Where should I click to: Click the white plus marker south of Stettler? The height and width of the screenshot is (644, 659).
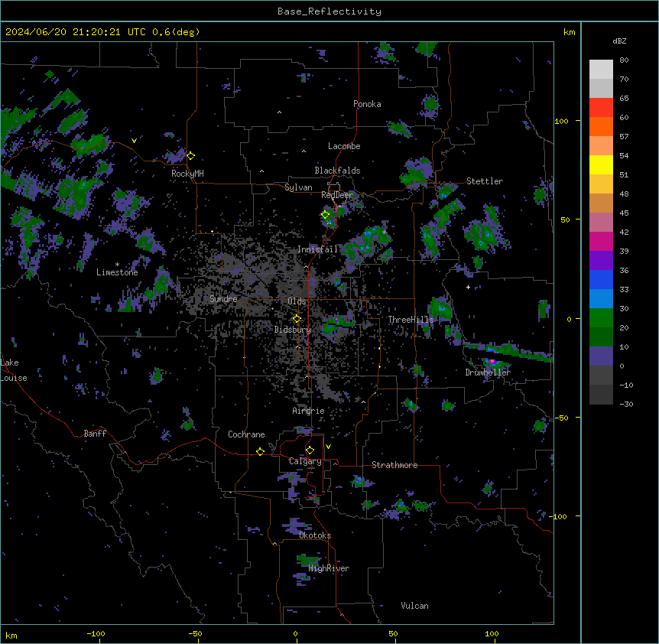(x=468, y=287)
